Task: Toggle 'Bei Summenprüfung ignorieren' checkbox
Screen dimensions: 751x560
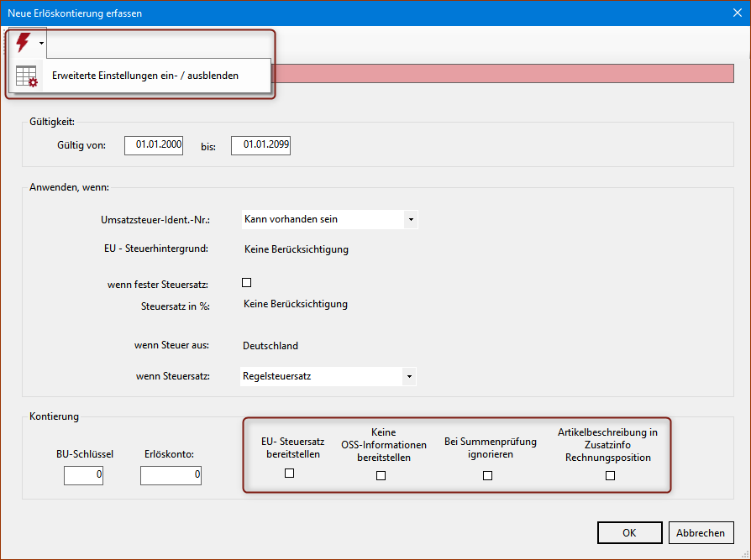Action: point(488,475)
